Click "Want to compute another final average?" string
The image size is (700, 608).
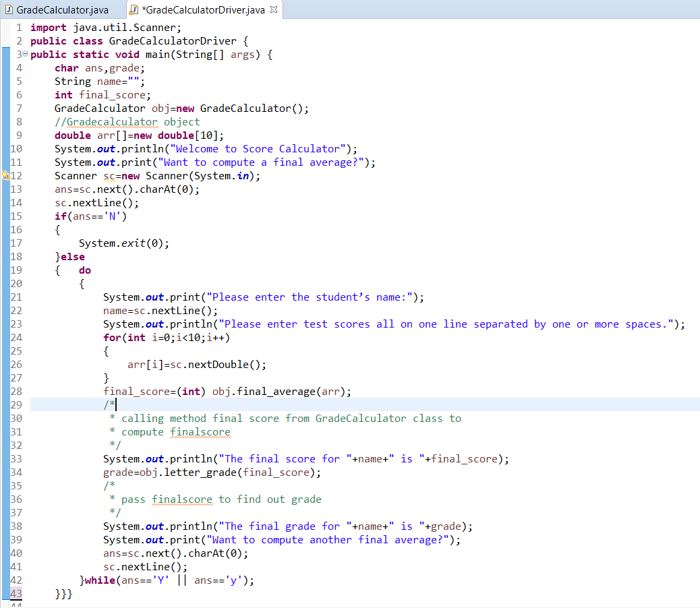click(x=327, y=540)
